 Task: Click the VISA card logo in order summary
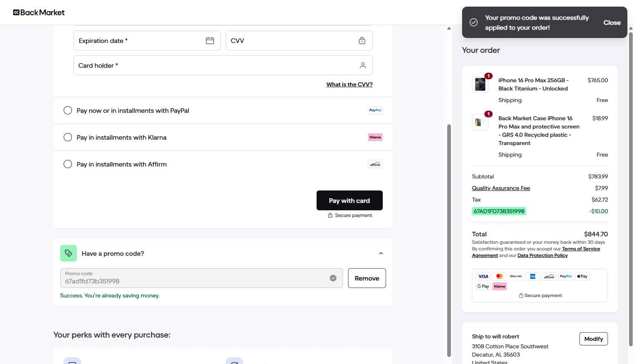[483, 276]
